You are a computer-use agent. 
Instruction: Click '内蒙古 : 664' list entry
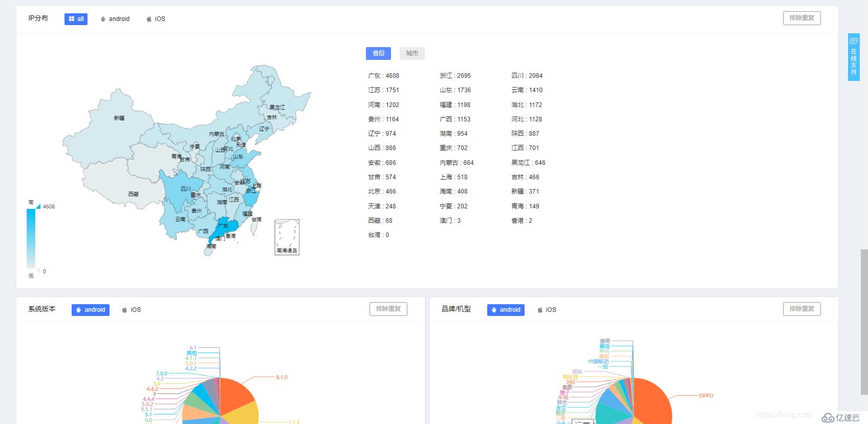457,163
